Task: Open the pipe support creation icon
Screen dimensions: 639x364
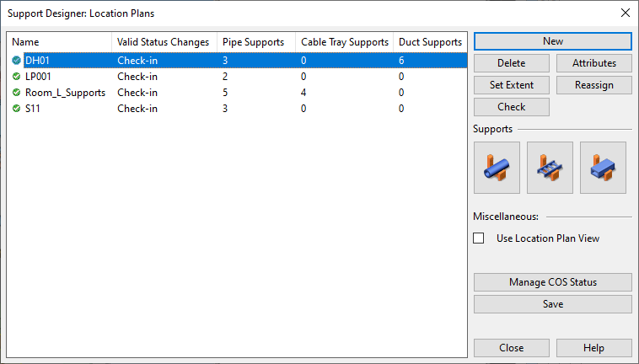Action: point(497,168)
